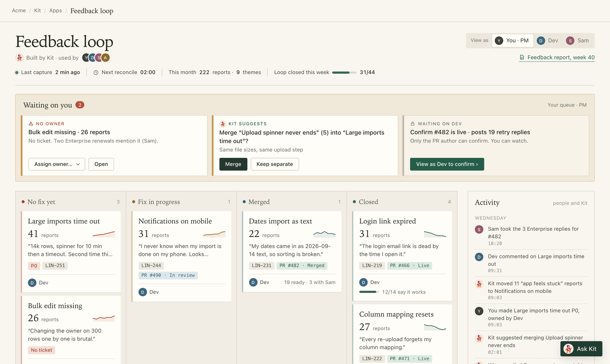The image size is (610, 364).
Task: Go to Kit in breadcrumb
Action: 37,10
